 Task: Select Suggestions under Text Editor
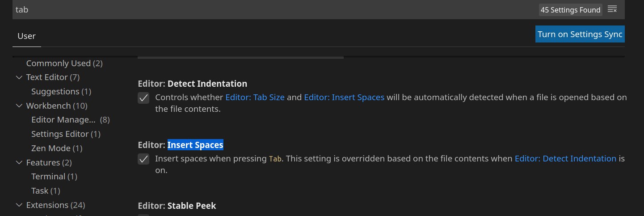pyautogui.click(x=61, y=92)
